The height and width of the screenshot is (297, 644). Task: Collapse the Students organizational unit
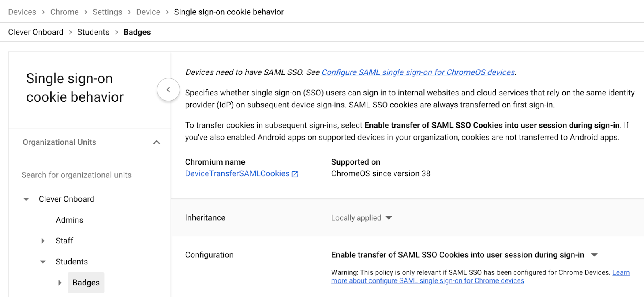tap(43, 262)
